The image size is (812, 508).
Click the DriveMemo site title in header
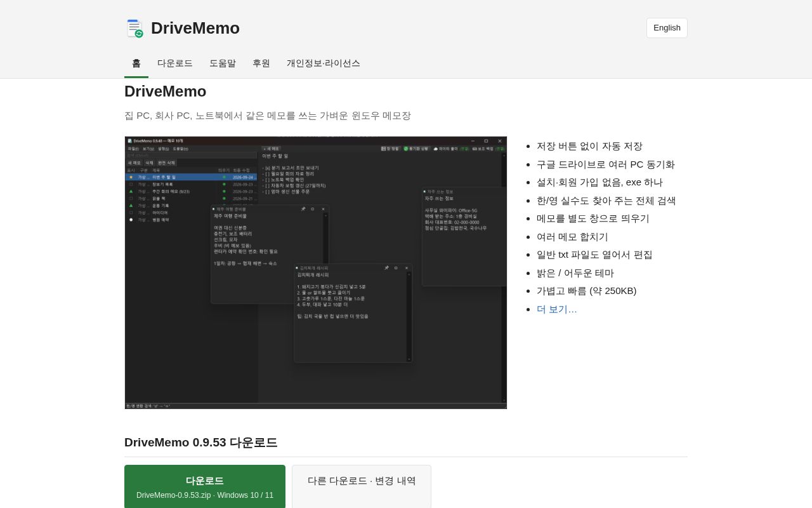[x=195, y=28]
